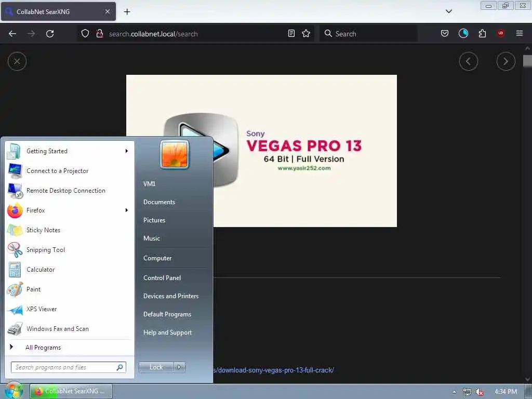The image size is (532, 399).
Task: Expand All Programs list
Action: click(70, 348)
